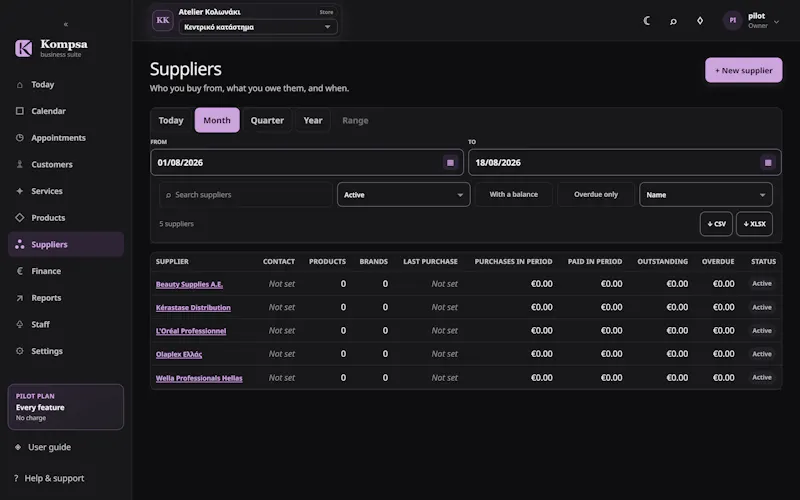Collapse the sidebar with the double-chevron icon

click(x=66, y=24)
